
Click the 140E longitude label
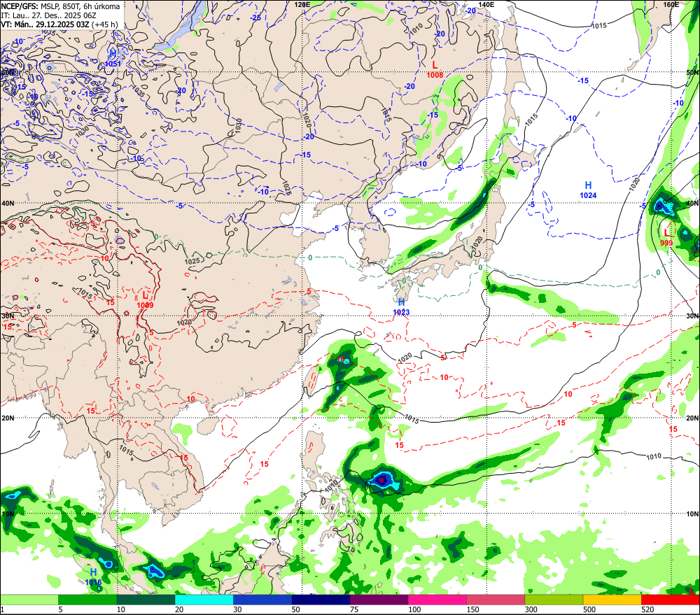coord(486,4)
